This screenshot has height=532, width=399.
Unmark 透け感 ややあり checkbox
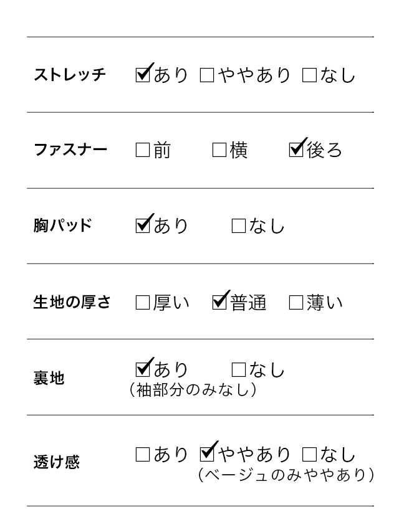tap(207, 454)
